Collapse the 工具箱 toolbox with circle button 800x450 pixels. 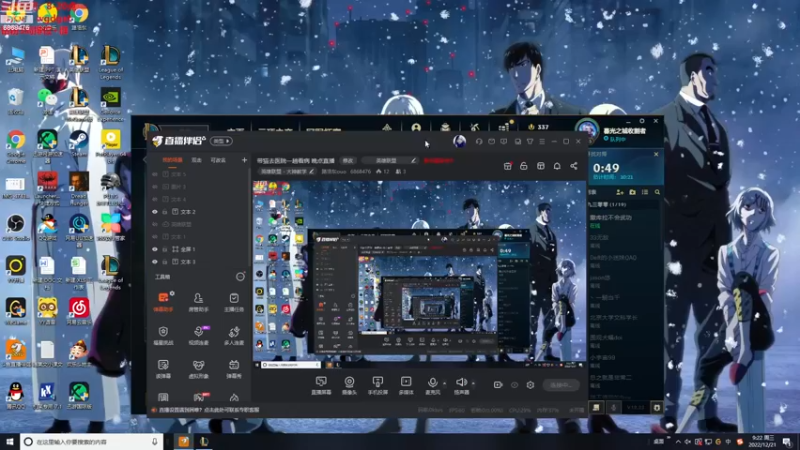[x=240, y=277]
